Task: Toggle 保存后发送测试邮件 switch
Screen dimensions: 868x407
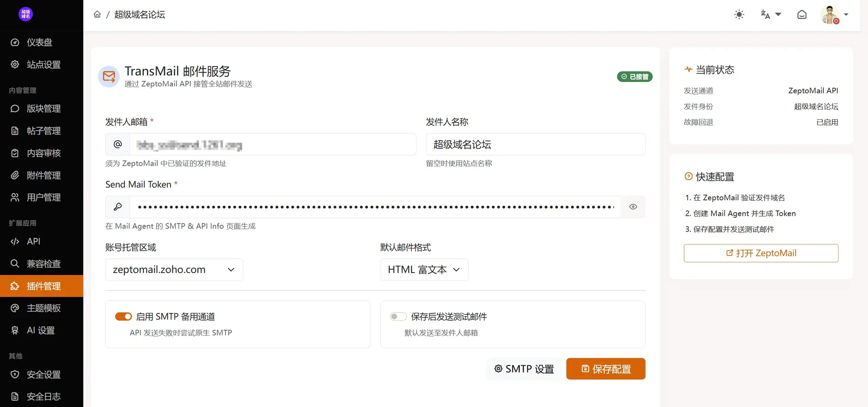Action: [398, 317]
